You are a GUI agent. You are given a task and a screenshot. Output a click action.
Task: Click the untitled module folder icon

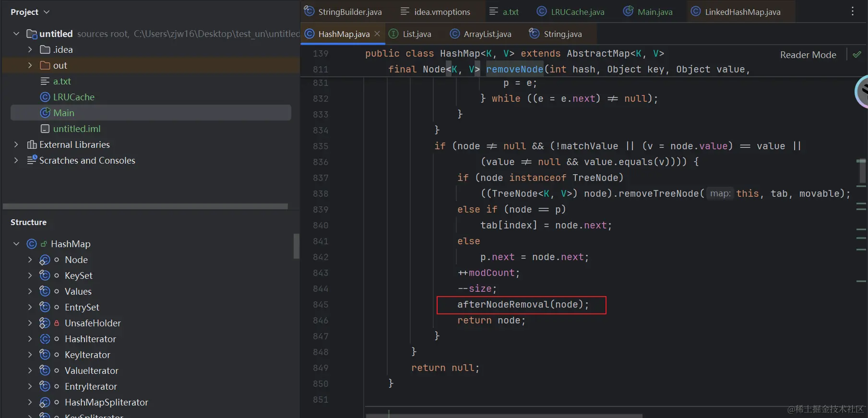(x=32, y=34)
